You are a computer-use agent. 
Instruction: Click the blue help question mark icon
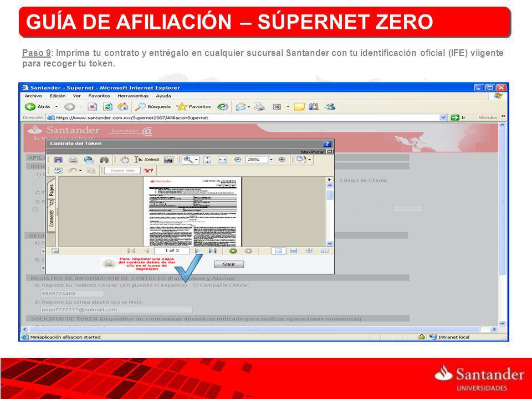point(327,144)
